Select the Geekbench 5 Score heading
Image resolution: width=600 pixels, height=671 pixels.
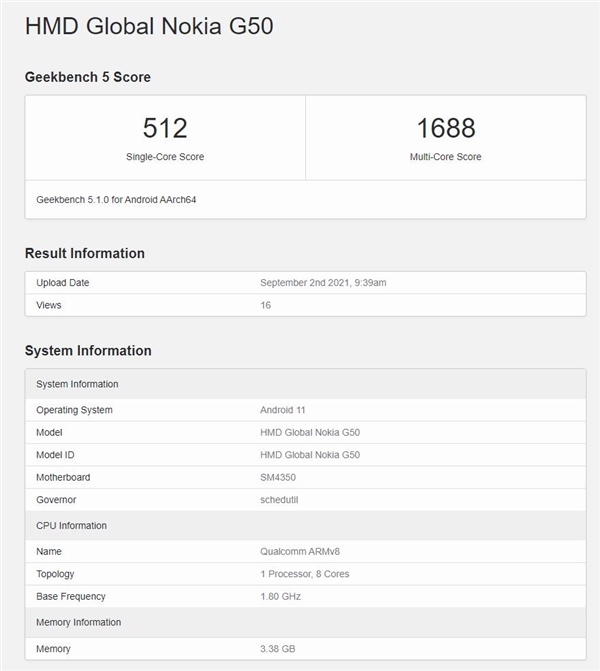tap(88, 77)
